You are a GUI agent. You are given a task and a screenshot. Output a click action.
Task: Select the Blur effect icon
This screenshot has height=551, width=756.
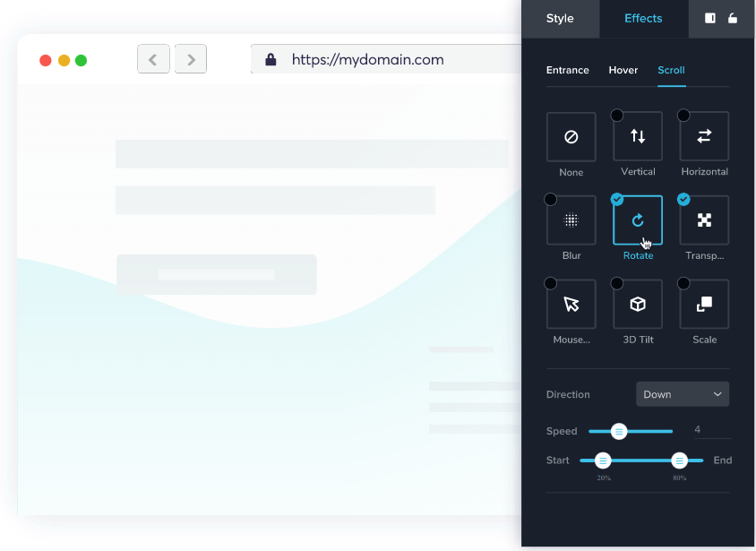[571, 220]
